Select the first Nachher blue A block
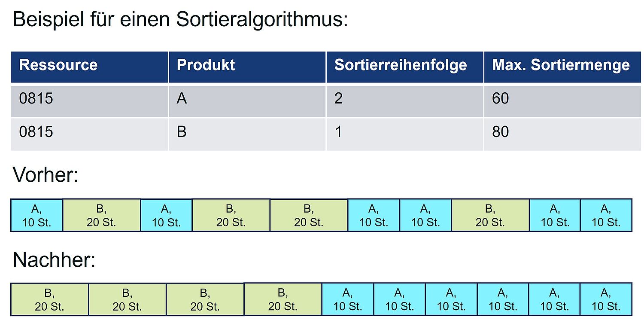The height and width of the screenshot is (320, 644). 348,299
